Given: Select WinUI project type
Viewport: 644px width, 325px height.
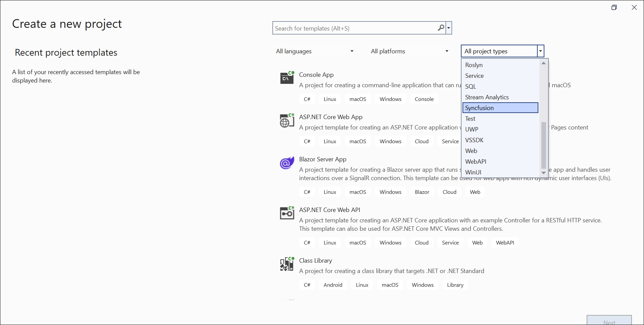Looking at the screenshot, I should [x=500, y=172].
